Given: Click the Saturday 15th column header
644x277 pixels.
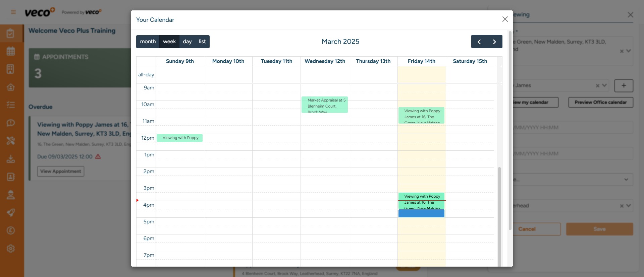Looking at the screenshot, I should 470,61.
